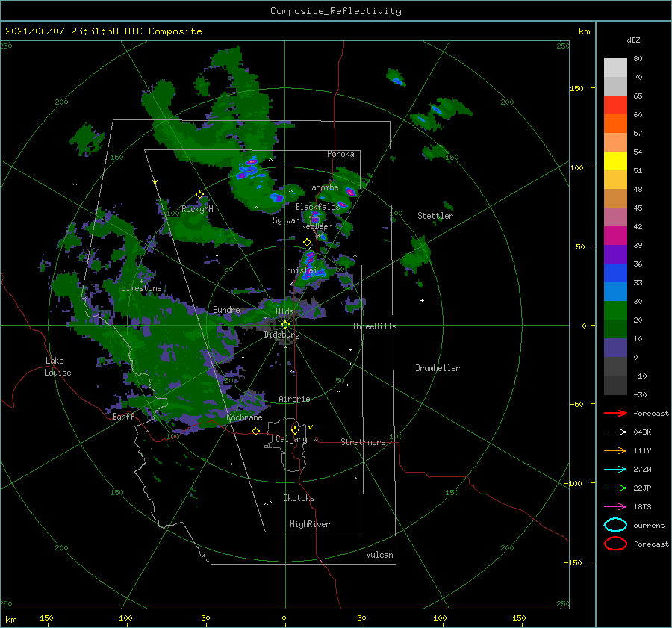Click the red swatch between 65 and 60 dBZ
Image resolution: width=672 pixels, height=628 pixels.
point(615,105)
